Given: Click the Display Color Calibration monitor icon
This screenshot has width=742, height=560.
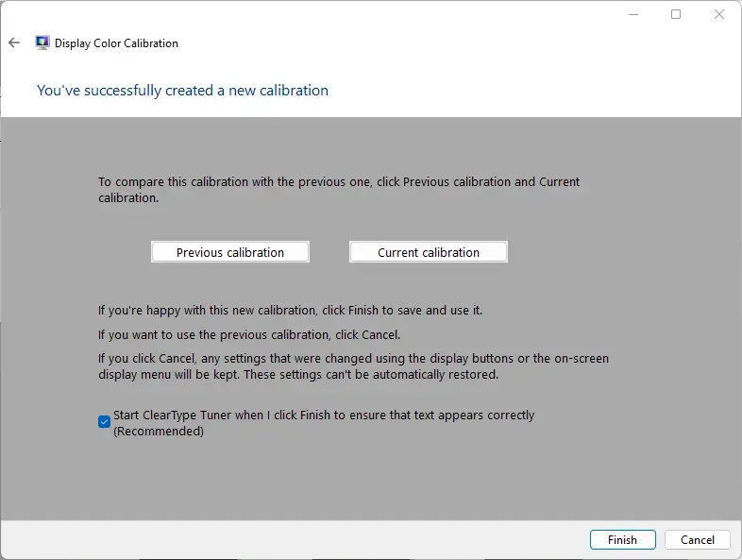Looking at the screenshot, I should click(42, 42).
